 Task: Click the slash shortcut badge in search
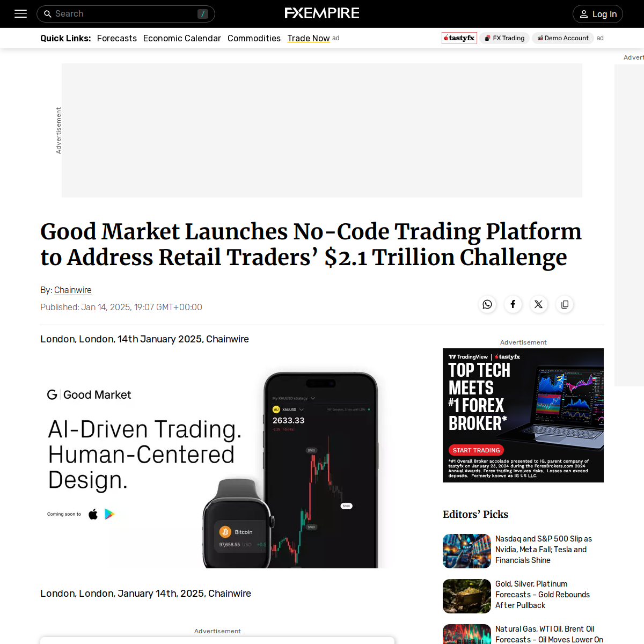203,14
